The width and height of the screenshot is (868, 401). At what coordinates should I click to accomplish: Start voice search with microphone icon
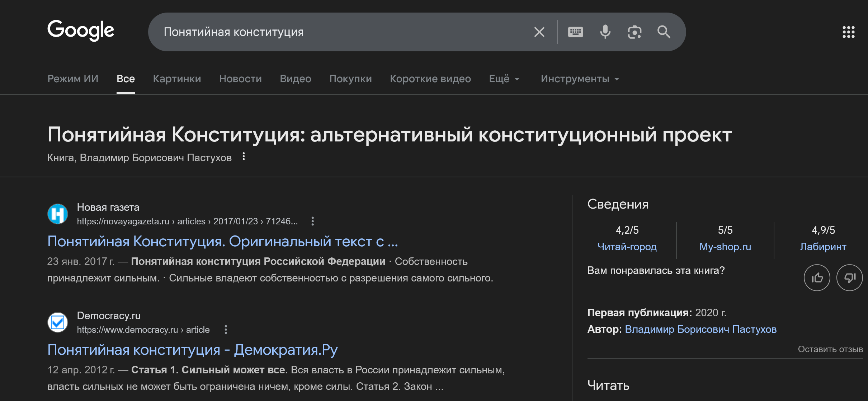(605, 32)
